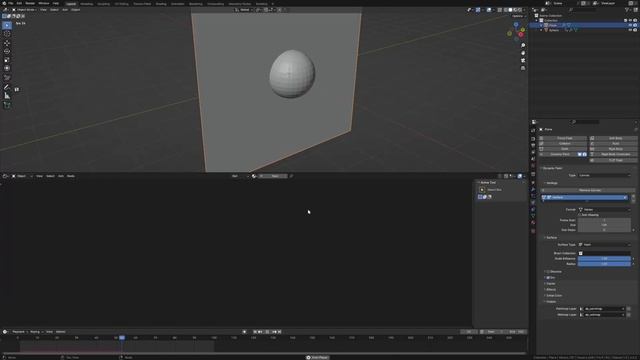Screen dimensions: 640x360
Task: Open the Output properties tab icon
Action: (x=533, y=146)
